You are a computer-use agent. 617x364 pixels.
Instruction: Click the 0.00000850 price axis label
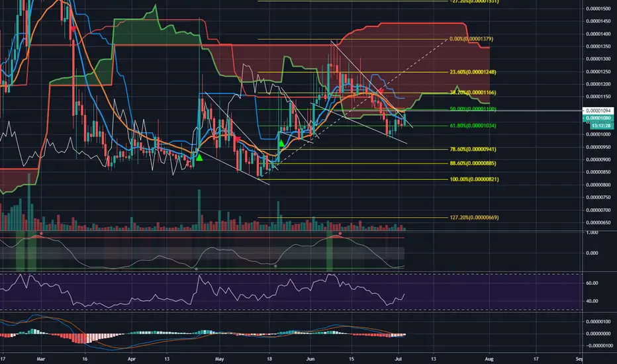[598, 172]
